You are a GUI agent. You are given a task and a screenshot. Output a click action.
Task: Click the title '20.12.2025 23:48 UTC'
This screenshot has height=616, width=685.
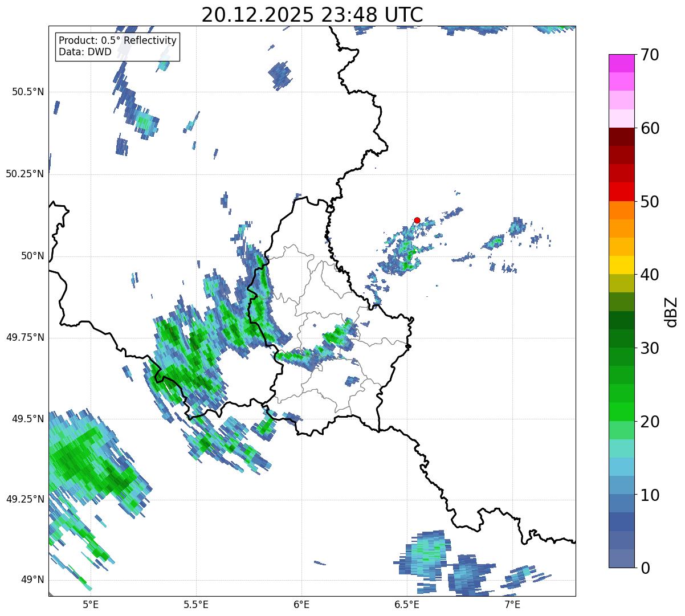[x=312, y=14]
